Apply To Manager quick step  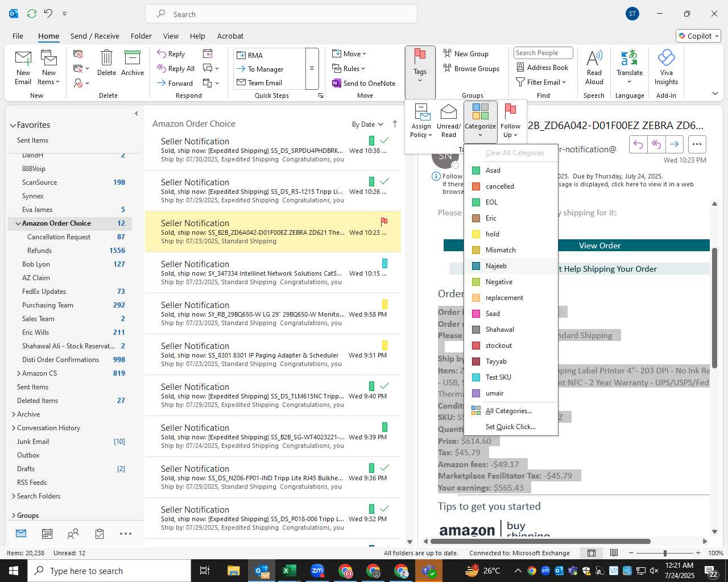click(x=269, y=69)
